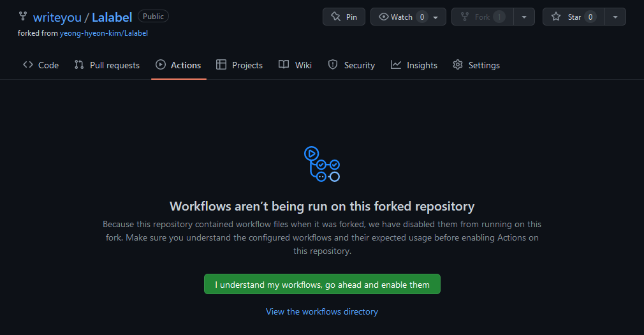Open the repository Settings tab
This screenshot has height=335, width=644.
click(x=476, y=65)
